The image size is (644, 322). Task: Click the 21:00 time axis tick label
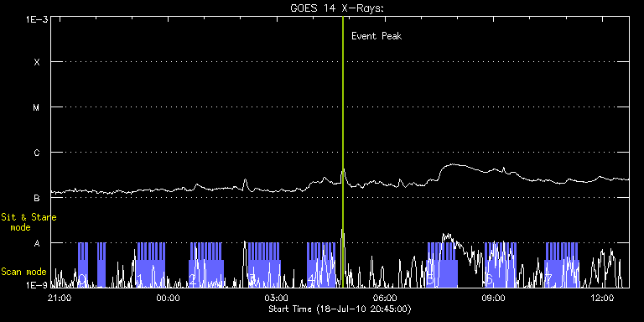pos(60,298)
